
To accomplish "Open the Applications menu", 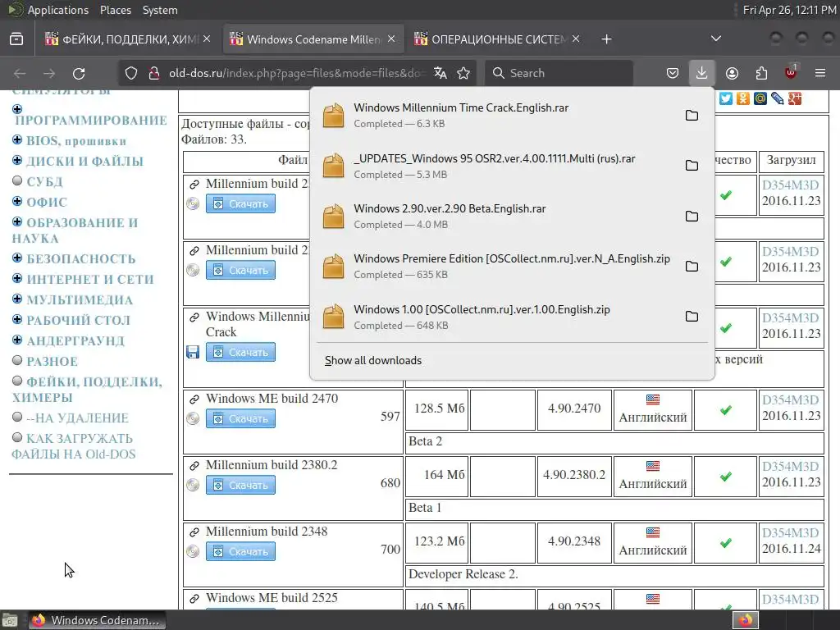I will 58,10.
